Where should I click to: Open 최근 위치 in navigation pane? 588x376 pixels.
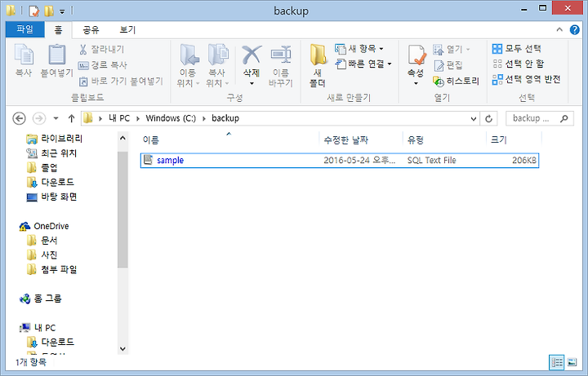[x=52, y=153]
